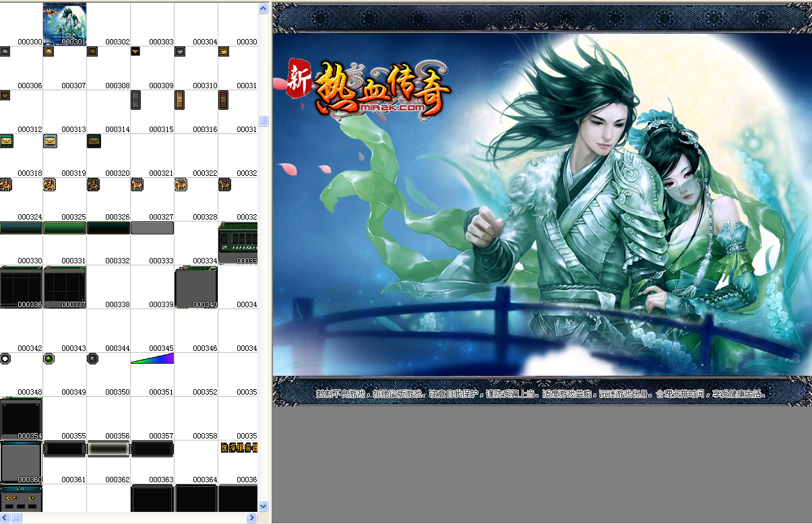Select the green envelope sprite in cell 000318
812x524 pixels.
click(x=7, y=141)
